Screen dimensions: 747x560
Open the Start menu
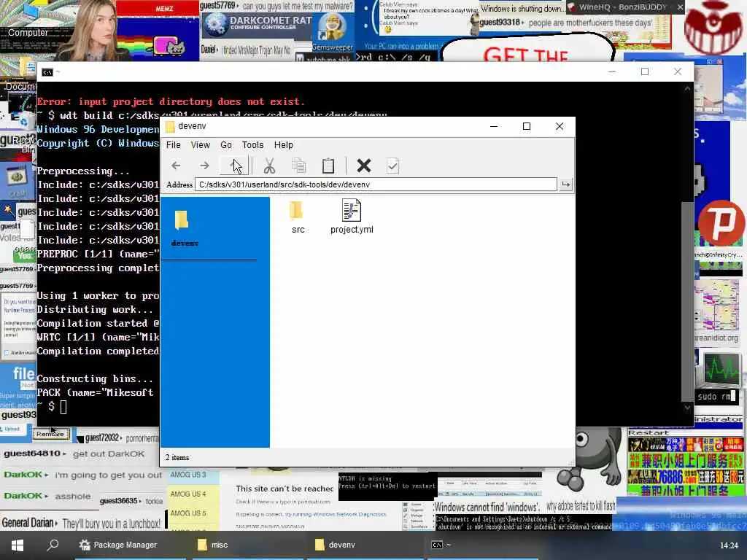pyautogui.click(x=18, y=545)
